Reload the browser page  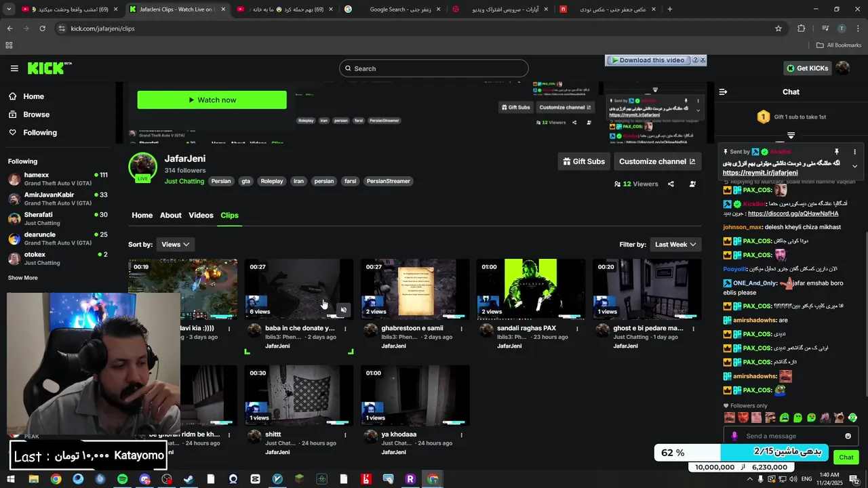(42, 28)
